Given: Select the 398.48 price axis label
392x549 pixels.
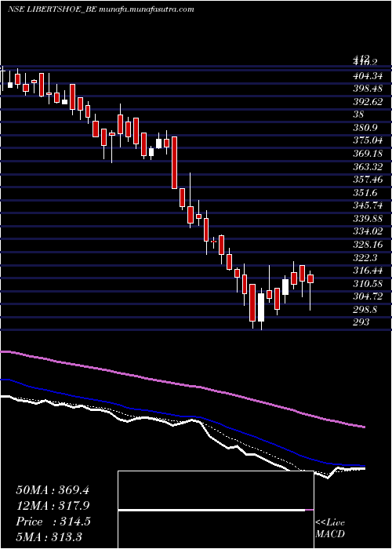Looking at the screenshot, I should 367,88.
